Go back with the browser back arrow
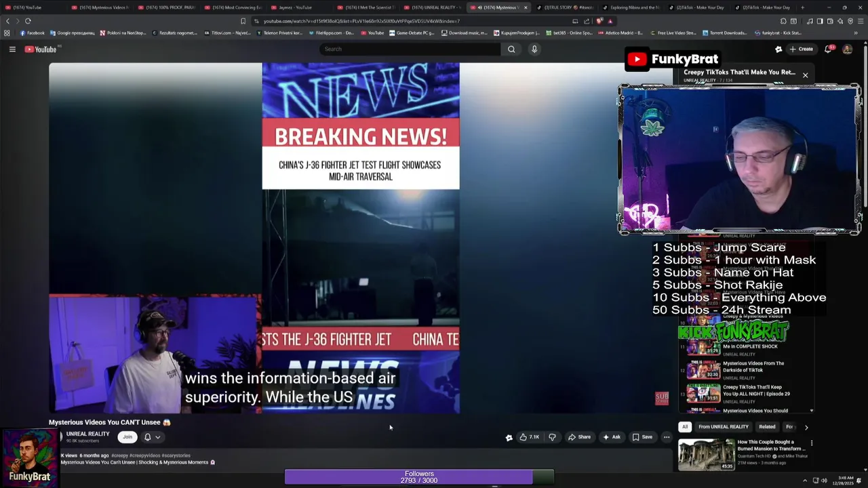Viewport: 868px width, 488px height. pyautogui.click(x=7, y=21)
